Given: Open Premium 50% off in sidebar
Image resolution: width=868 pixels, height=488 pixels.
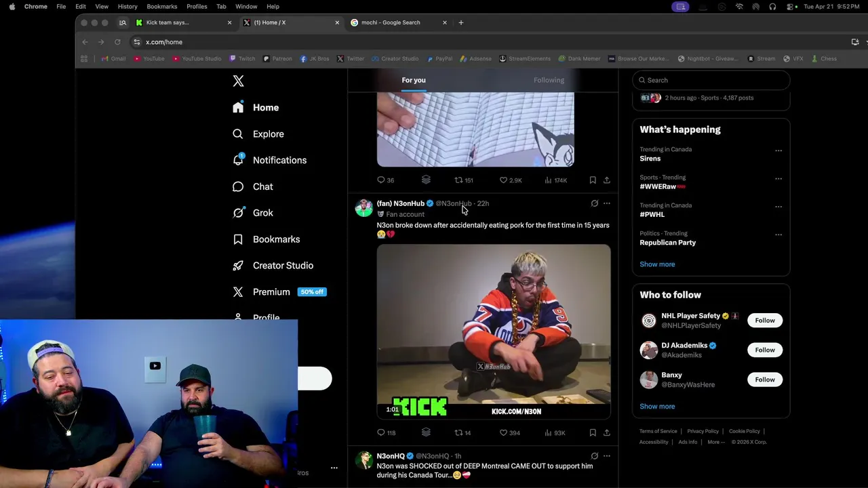Looking at the screenshot, I should [279, 292].
